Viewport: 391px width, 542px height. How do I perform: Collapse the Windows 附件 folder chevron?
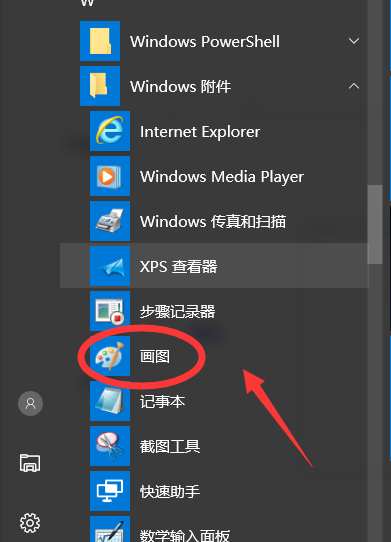click(354, 86)
